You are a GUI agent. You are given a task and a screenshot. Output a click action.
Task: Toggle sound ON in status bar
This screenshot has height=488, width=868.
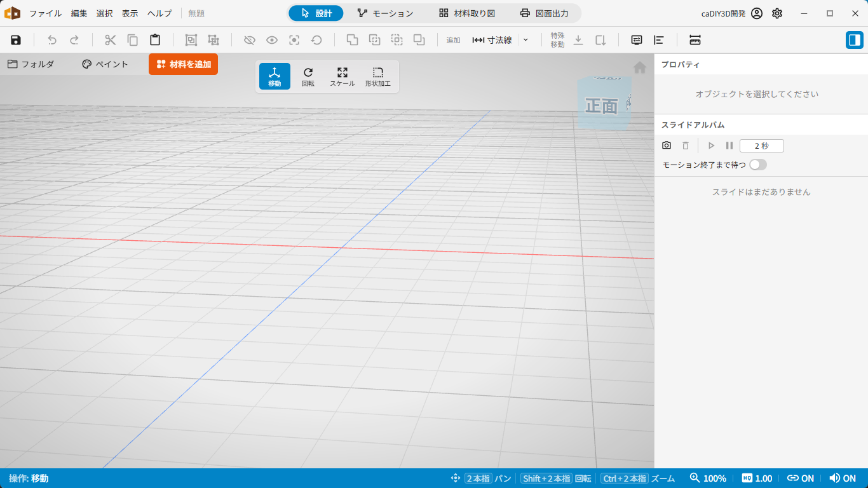pos(843,478)
